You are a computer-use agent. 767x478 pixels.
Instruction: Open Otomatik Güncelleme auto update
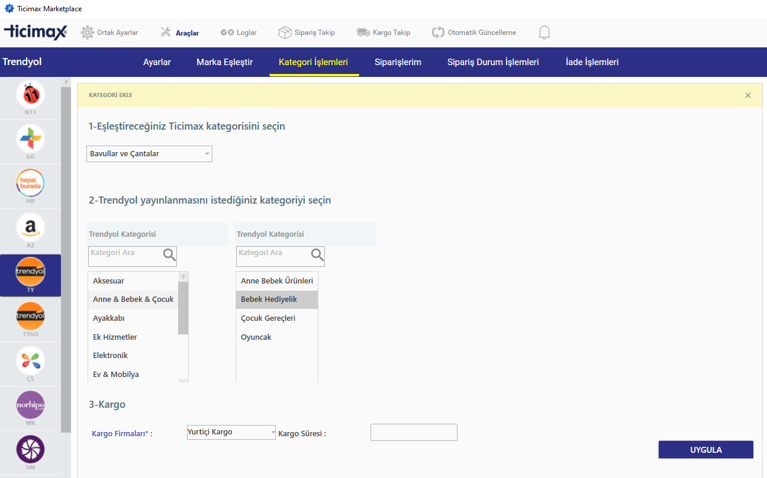pyautogui.click(x=474, y=32)
